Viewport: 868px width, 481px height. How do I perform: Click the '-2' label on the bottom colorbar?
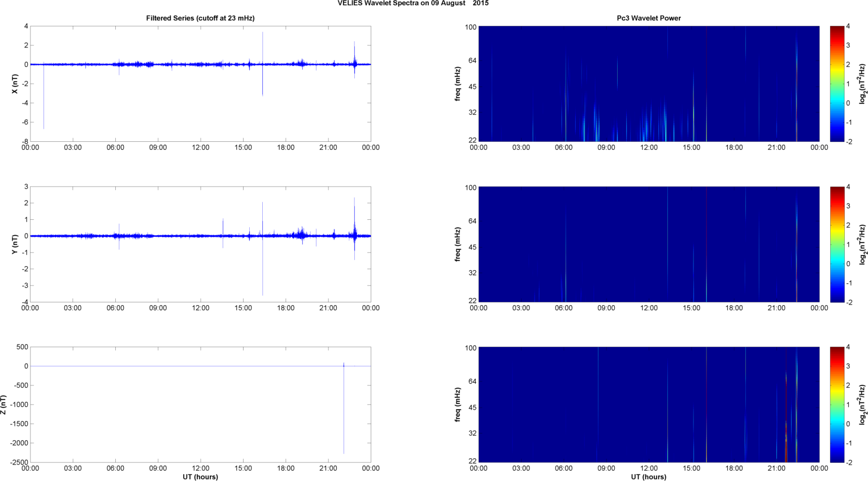[850, 462]
